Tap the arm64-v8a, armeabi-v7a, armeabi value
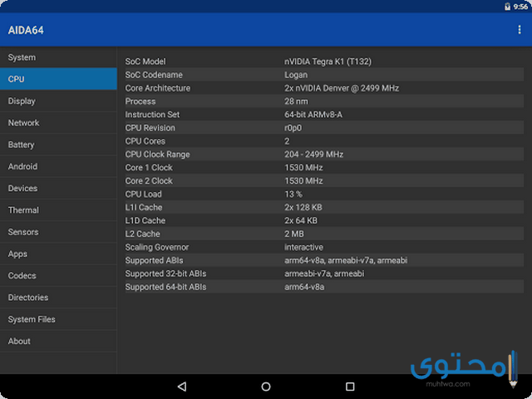Image resolution: width=532 pixels, height=399 pixels. click(x=346, y=260)
